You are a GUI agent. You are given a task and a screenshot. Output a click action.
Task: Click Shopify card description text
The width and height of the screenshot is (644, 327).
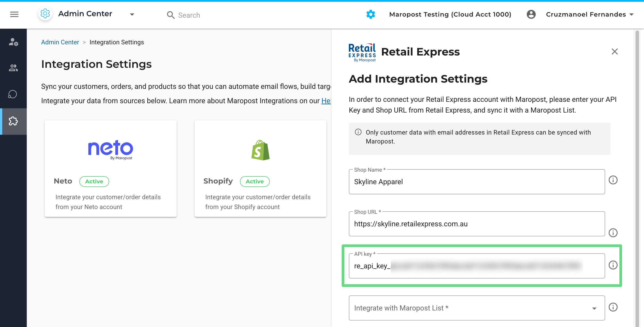tap(258, 202)
